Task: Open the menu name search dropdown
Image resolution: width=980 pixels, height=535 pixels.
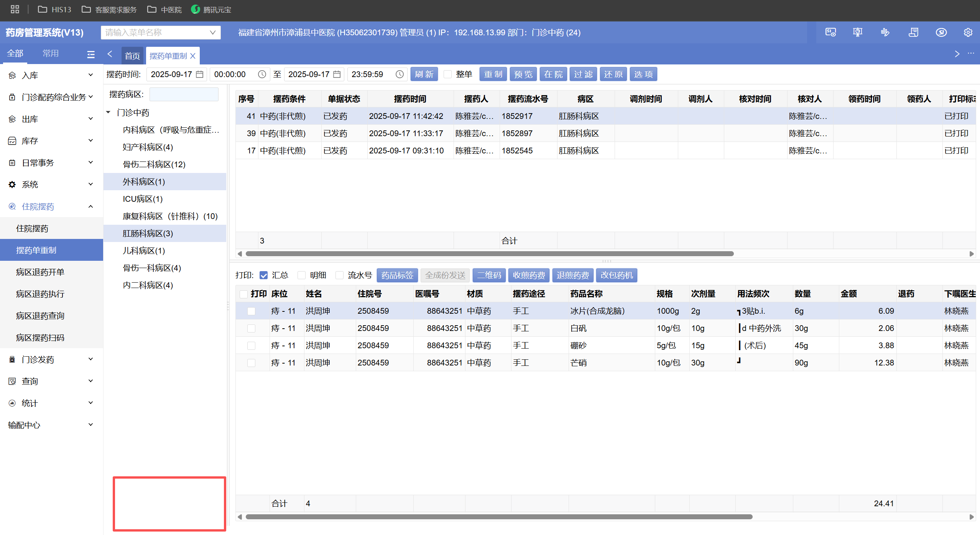Action: pos(212,33)
